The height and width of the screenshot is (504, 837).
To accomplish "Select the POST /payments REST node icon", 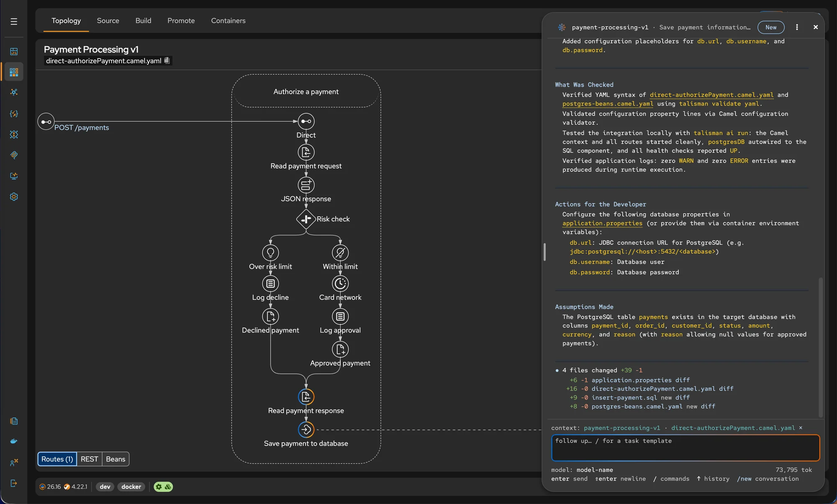I will [x=46, y=122].
